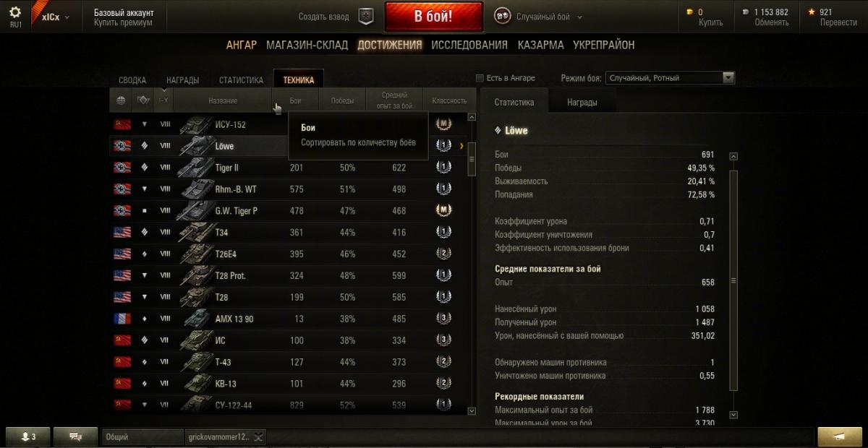The width and height of the screenshot is (868, 448).
Task: Select the Tiger II row
Action: [x=288, y=168]
